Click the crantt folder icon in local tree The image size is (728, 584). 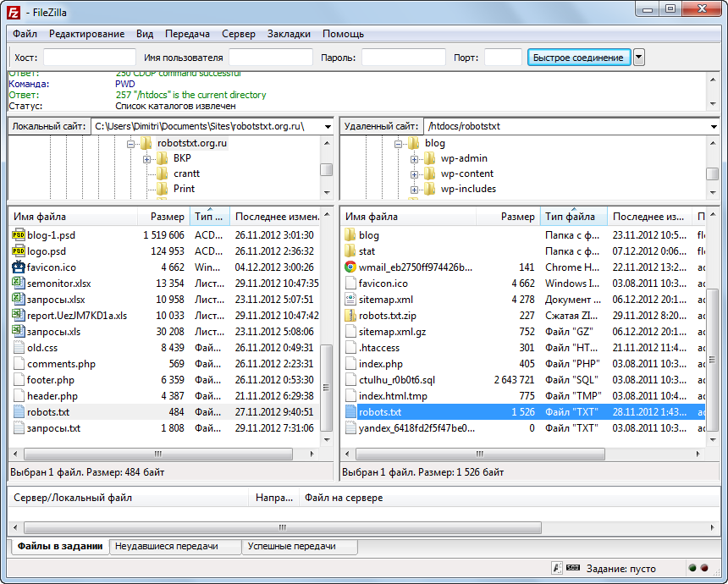163,174
